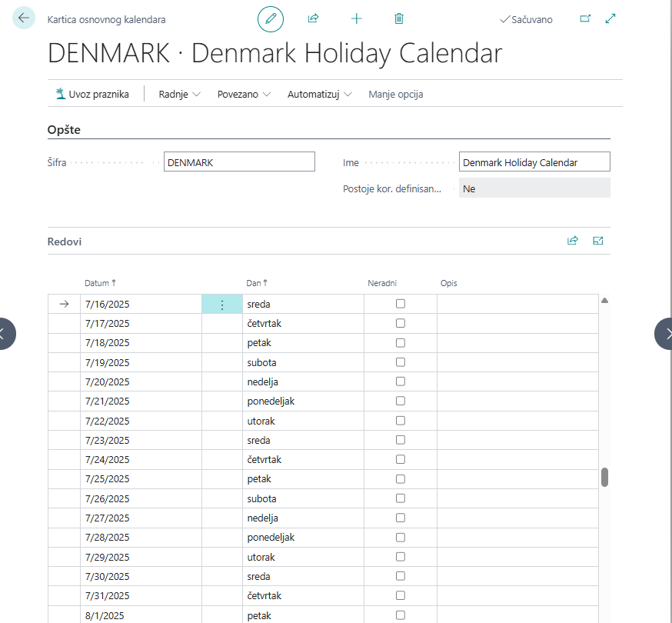The height and width of the screenshot is (623, 672).
Task: Sort by Datum column header
Action: coord(99,283)
